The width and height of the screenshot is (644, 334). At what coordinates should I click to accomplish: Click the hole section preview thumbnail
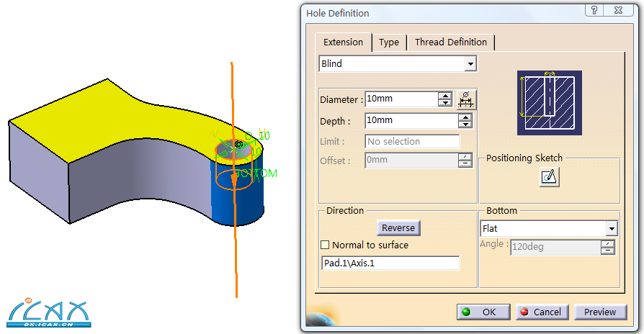pos(550,103)
